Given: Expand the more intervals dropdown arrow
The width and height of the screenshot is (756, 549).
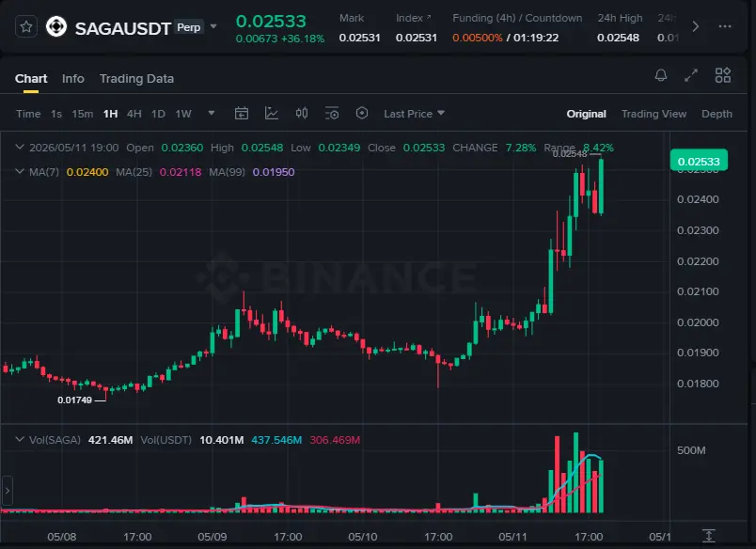Looking at the screenshot, I should click(212, 113).
